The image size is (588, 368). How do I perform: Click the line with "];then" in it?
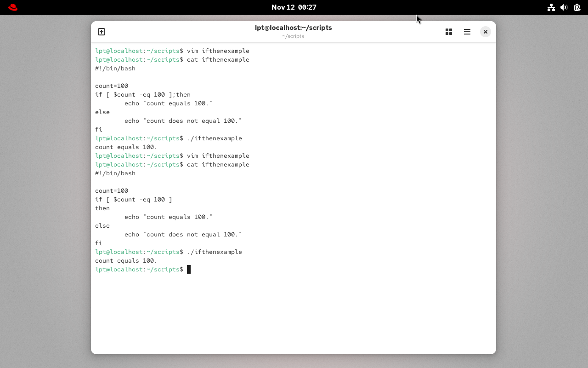[142, 95]
